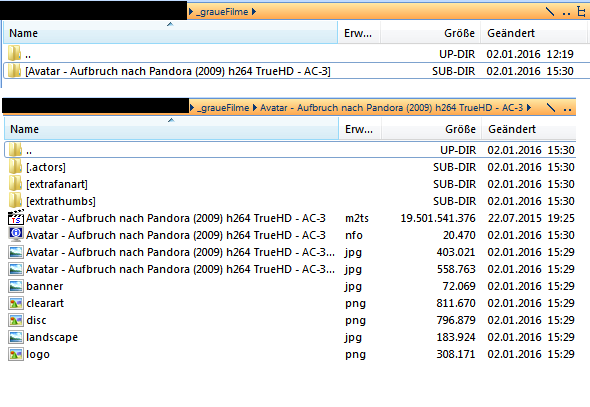
Task: Expand the arrow after the Avatar folder in the lower path
Action: click(x=529, y=108)
